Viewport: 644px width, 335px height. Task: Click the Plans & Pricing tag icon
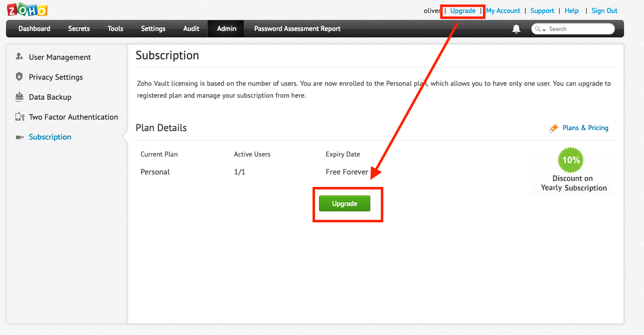(554, 128)
